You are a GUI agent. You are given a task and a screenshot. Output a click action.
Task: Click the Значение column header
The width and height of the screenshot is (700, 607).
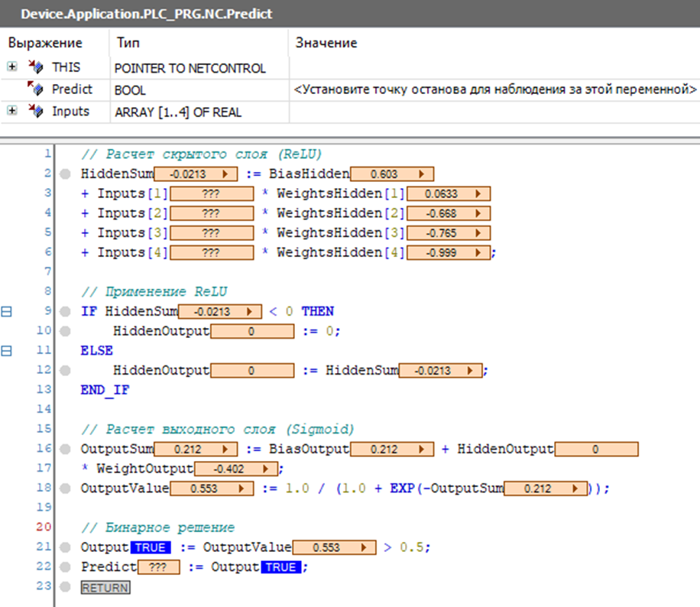(326, 43)
